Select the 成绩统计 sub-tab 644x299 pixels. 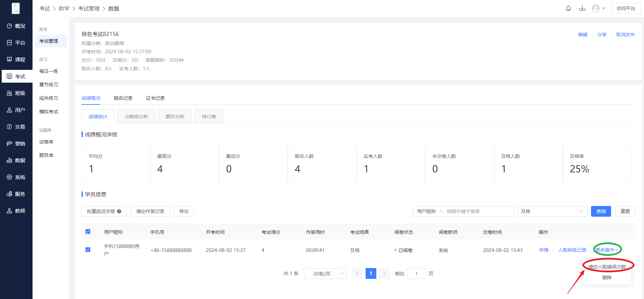point(98,117)
